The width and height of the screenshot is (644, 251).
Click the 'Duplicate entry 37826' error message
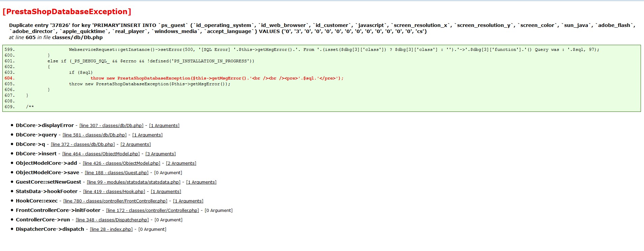(x=322, y=28)
